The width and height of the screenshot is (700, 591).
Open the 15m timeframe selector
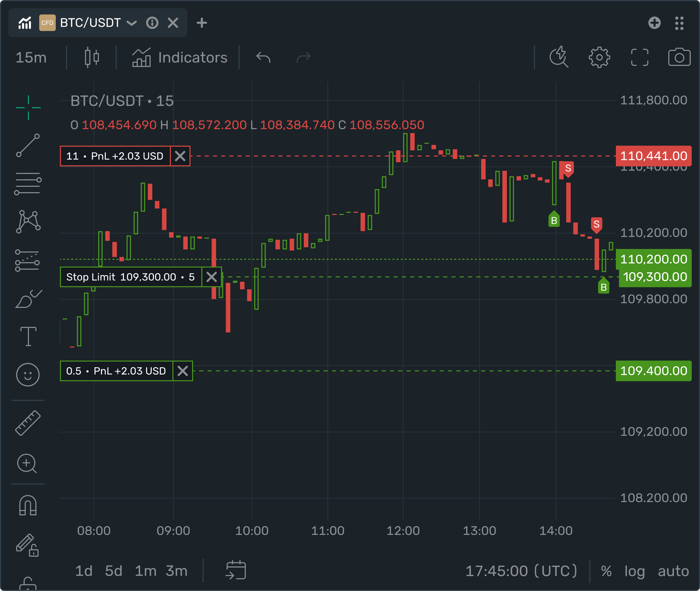tap(31, 57)
